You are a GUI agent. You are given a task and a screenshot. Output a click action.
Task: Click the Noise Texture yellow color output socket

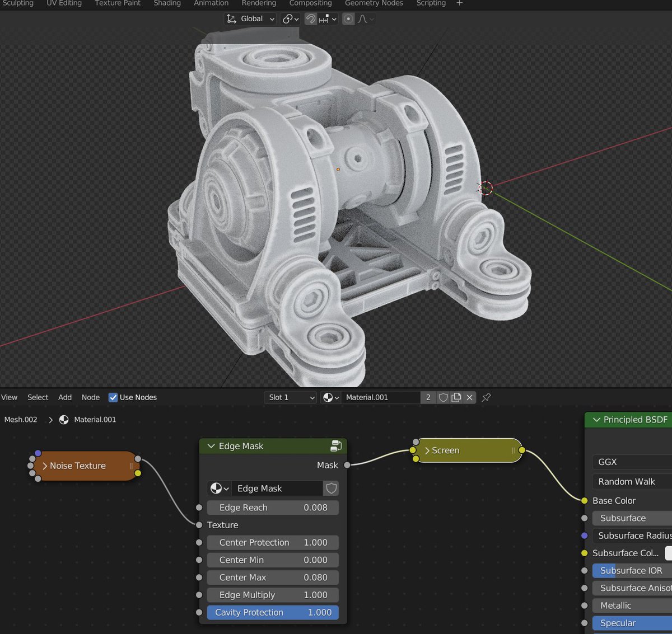(138, 473)
